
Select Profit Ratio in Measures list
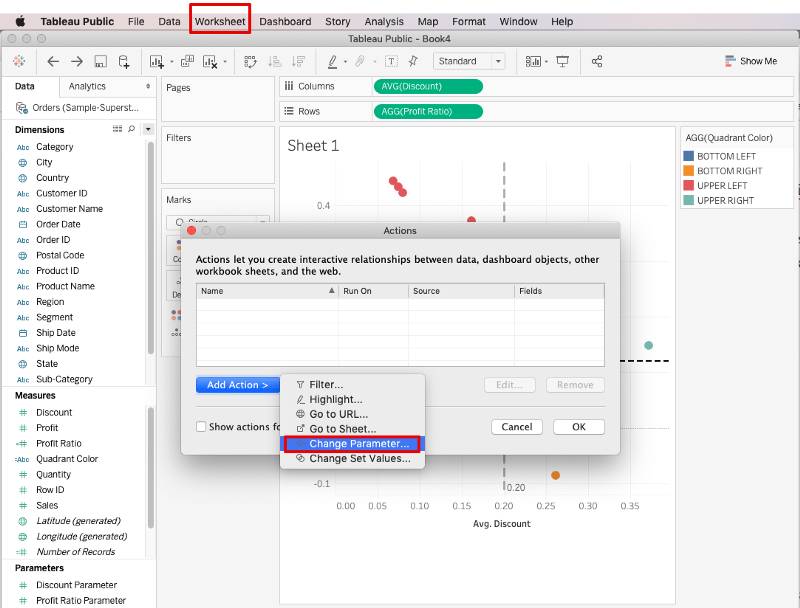[59, 443]
